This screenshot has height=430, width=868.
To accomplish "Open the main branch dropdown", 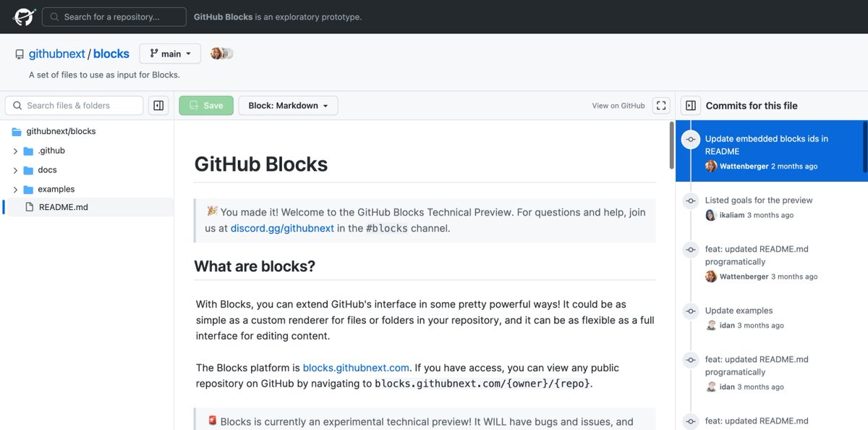I will pos(170,54).
